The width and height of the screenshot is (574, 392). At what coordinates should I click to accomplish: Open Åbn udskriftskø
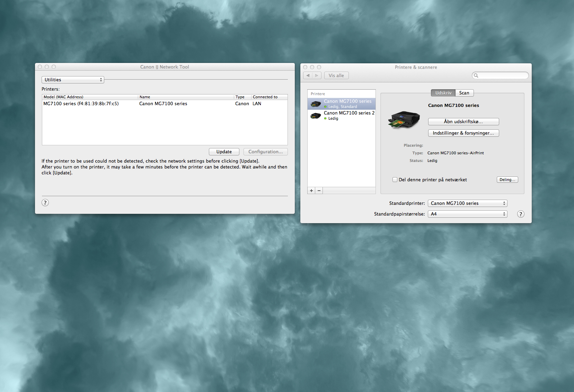pyautogui.click(x=463, y=121)
